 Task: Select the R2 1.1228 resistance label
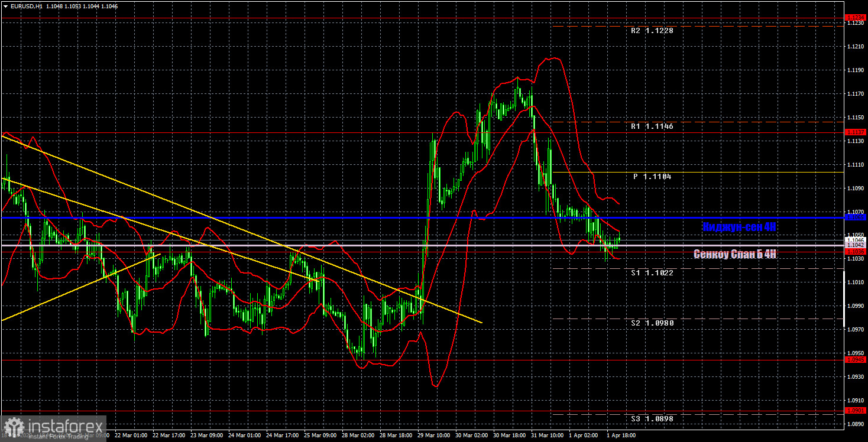652,31
